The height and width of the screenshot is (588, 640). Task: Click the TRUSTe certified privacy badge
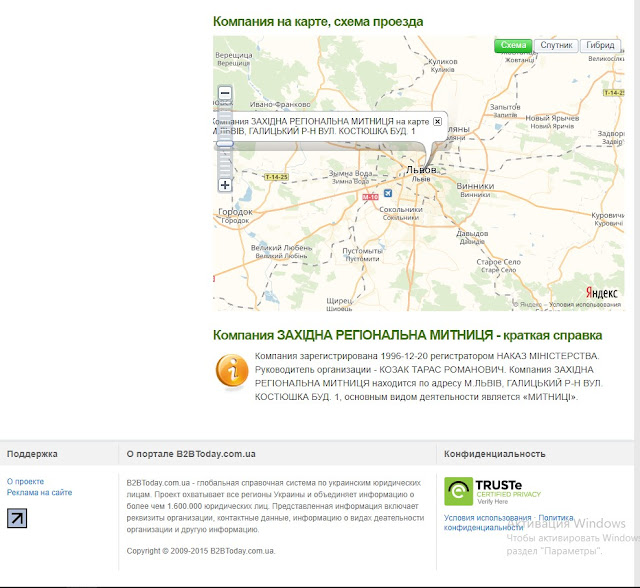492,491
